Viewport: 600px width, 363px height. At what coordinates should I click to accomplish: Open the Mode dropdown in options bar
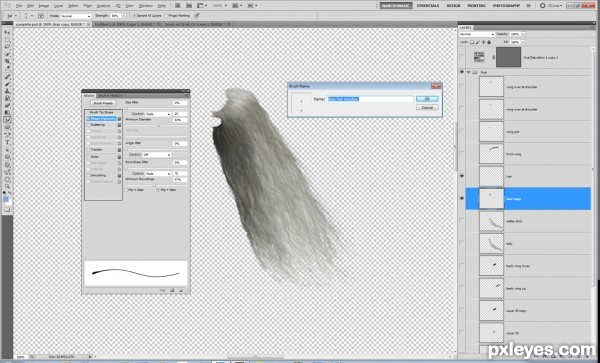[76, 16]
